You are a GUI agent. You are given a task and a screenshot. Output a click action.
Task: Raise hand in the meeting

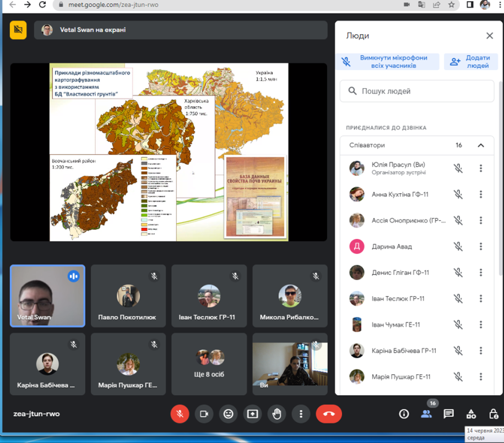pyautogui.click(x=277, y=414)
